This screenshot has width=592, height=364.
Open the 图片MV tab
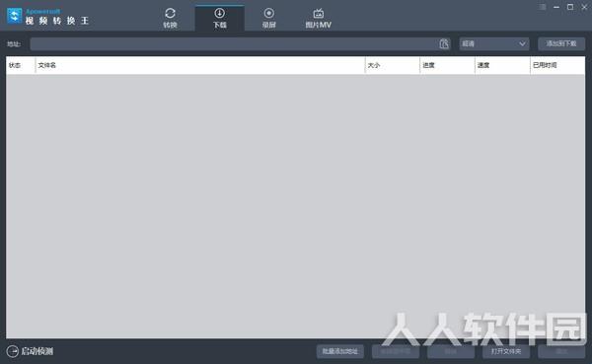coord(319,18)
